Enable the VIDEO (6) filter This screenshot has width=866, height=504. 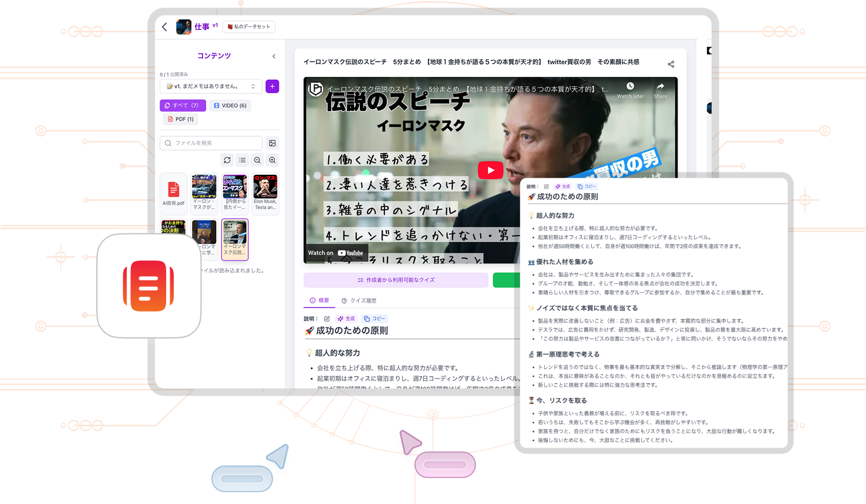[x=230, y=105]
